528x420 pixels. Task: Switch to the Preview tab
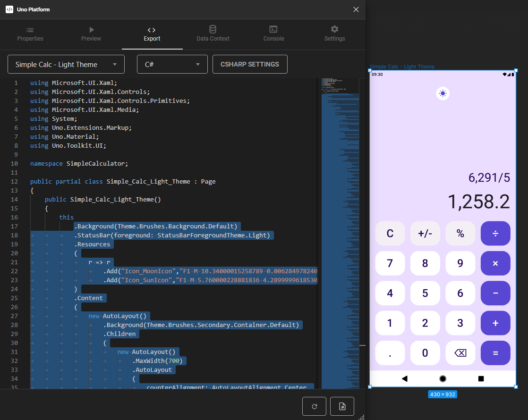click(91, 33)
